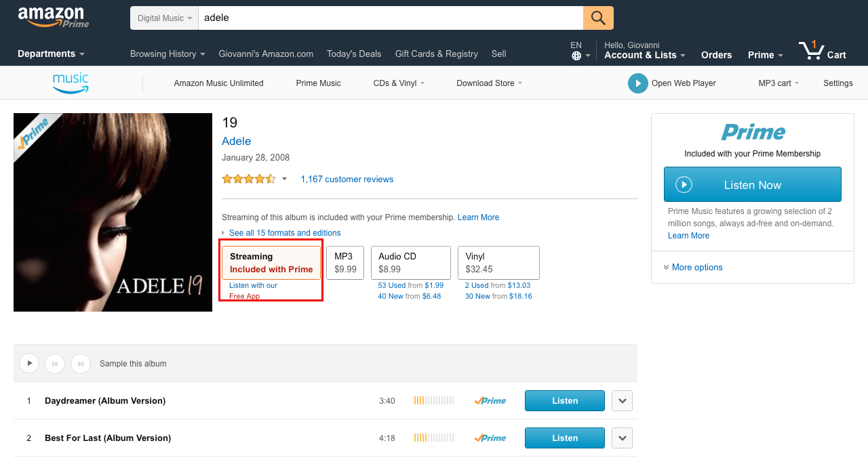Go to Giovanni's Amazon.com
Image resolution: width=868 pixels, height=462 pixels.
tap(266, 54)
